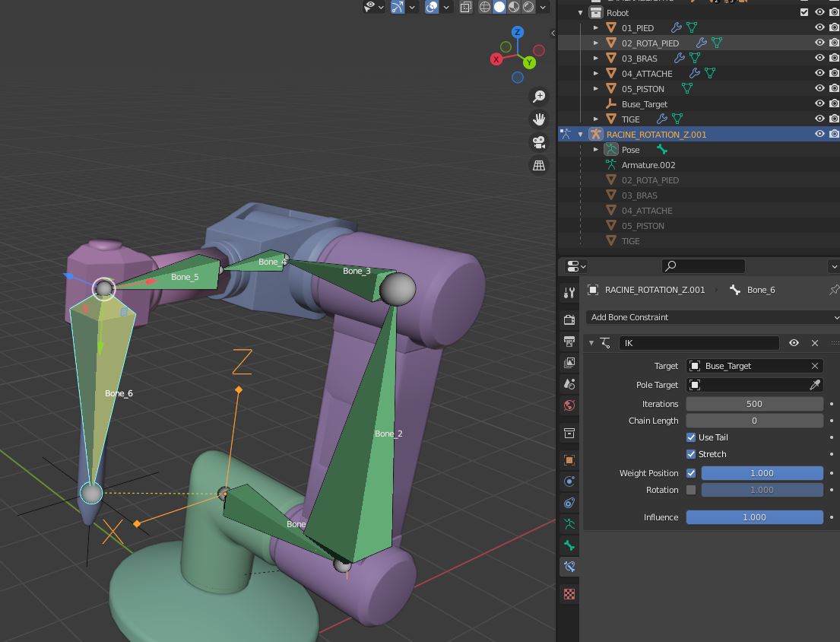Viewport: 840px width, 642px height.
Task: Expand the 03_BRAS tree item
Action: coord(596,58)
